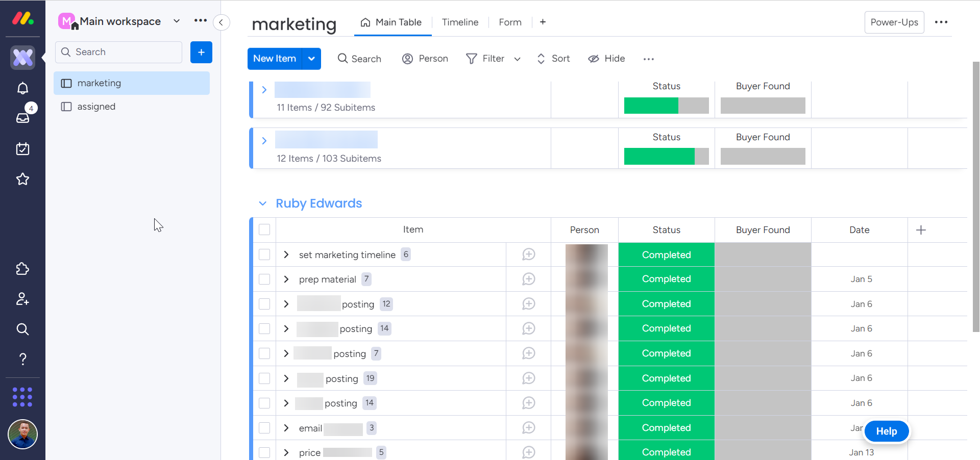The width and height of the screenshot is (980, 460).
Task: Open the New Item dropdown arrow
Action: coord(311,59)
